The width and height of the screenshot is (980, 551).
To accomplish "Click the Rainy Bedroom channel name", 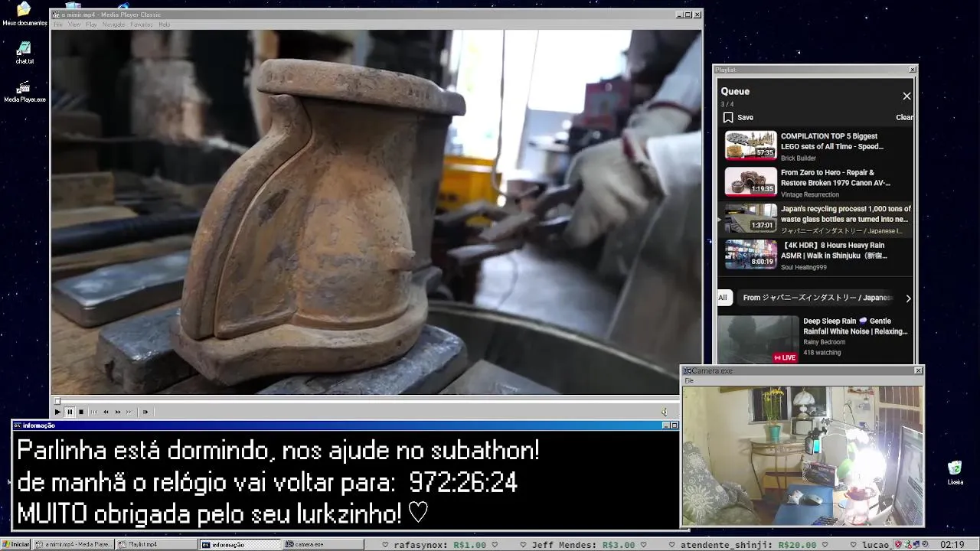I will tap(825, 342).
